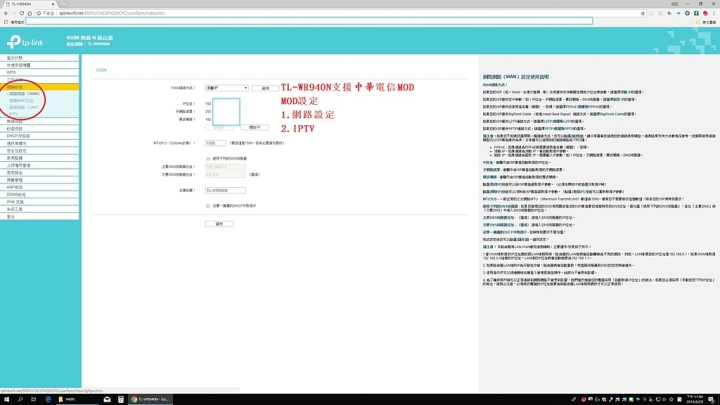Click the browser reload icon
This screenshot has height=405, width=720.
22,13
